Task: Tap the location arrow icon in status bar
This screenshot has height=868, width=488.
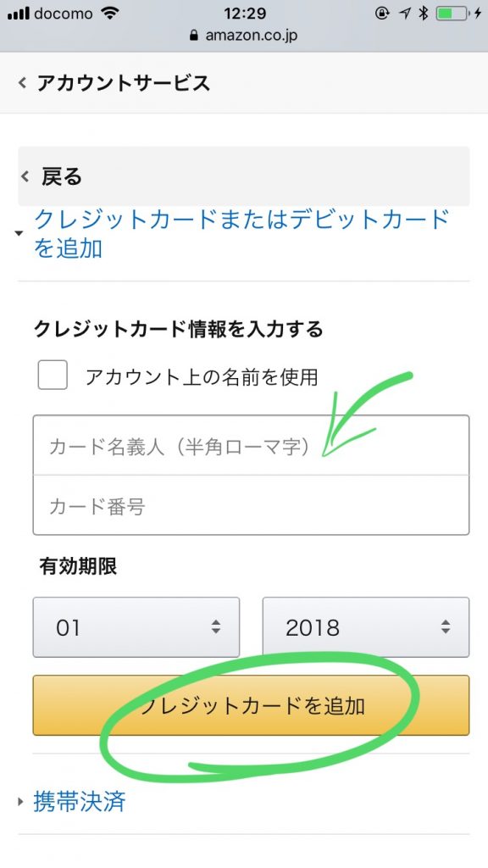Action: point(406,14)
